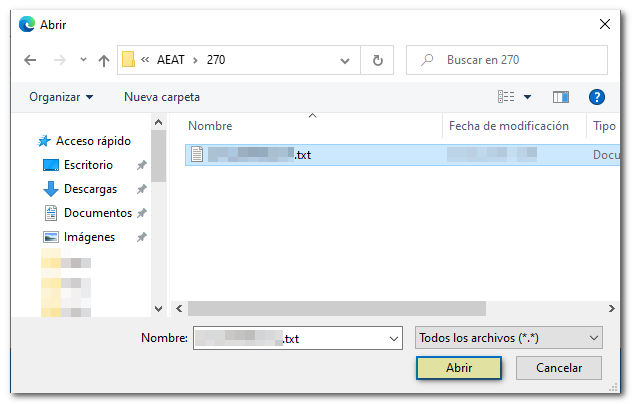The height and width of the screenshot is (404, 632).
Task: Toggle the preview pane icon
Action: (561, 97)
